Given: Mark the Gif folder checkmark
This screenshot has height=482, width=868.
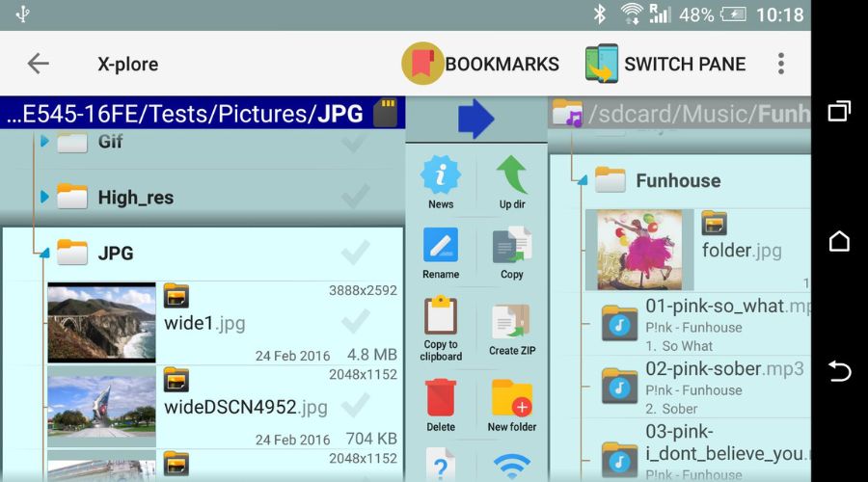Looking at the screenshot, I should point(355,142).
